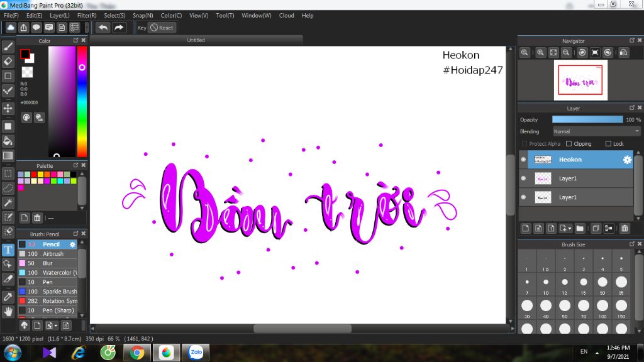Screen dimensions: 644x362
Task: Pop out the Layer panel
Action: tap(631, 107)
